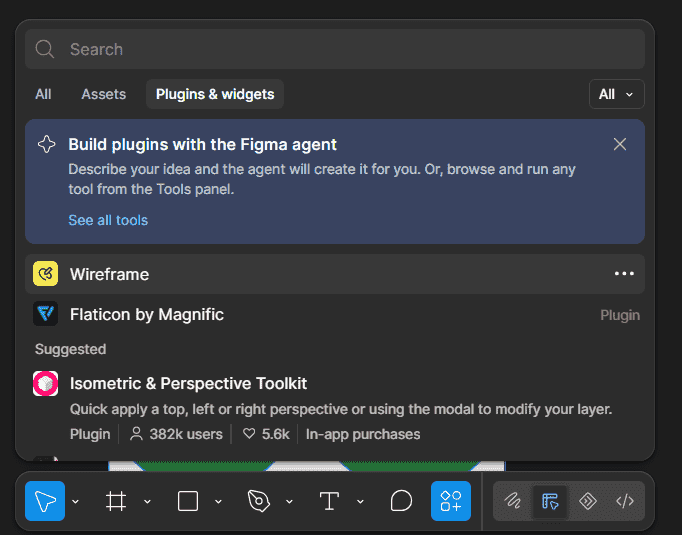Select the Frame tool
This screenshot has width=682, height=535.
pos(116,501)
